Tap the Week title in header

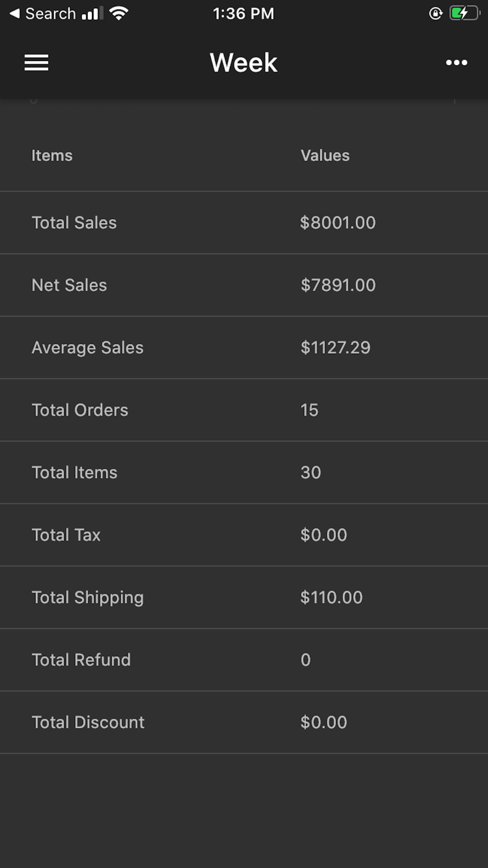[x=244, y=62]
